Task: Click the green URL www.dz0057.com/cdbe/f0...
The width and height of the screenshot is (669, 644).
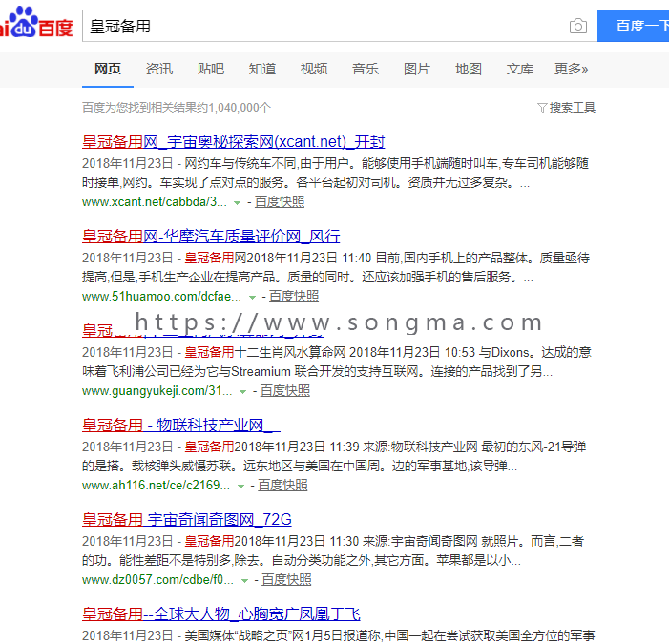Action: [x=157, y=580]
